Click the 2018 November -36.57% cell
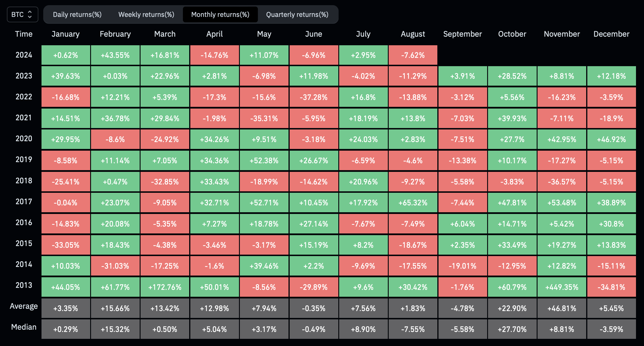644x346 pixels. [x=562, y=182]
